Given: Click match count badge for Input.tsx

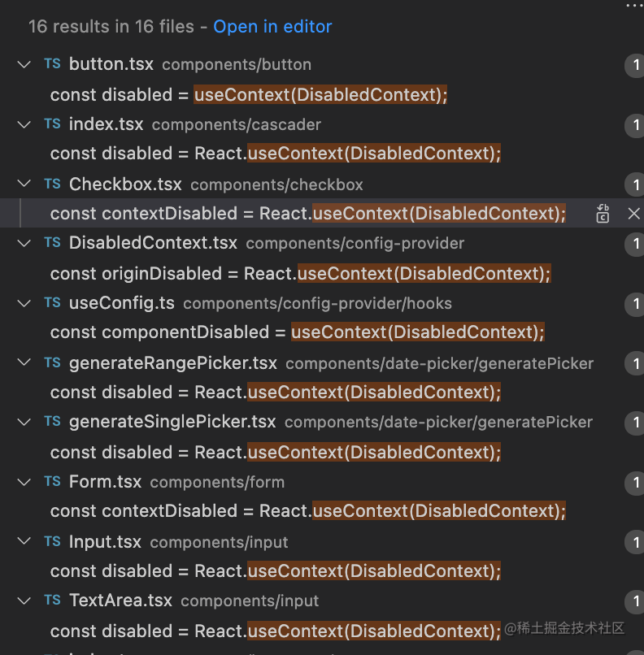Looking at the screenshot, I should [634, 542].
